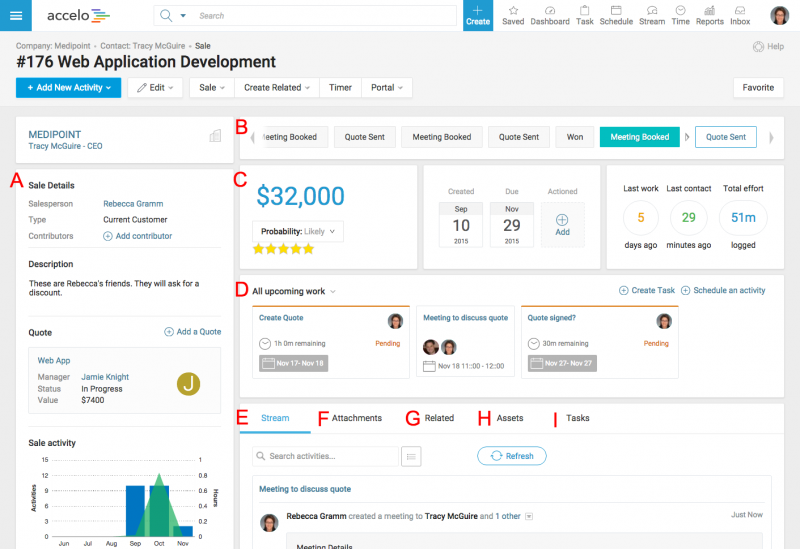Expand the All upcoming work filter
800x549 pixels.
pos(293,291)
